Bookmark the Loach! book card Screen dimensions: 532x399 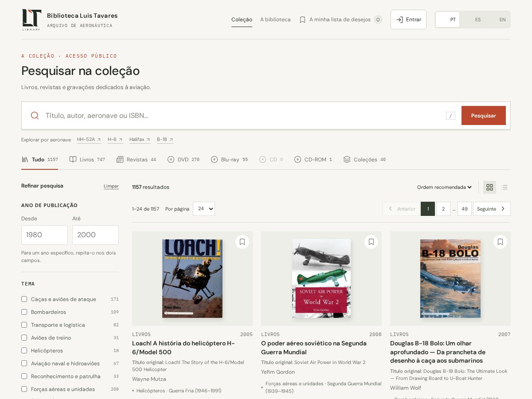[x=242, y=242]
